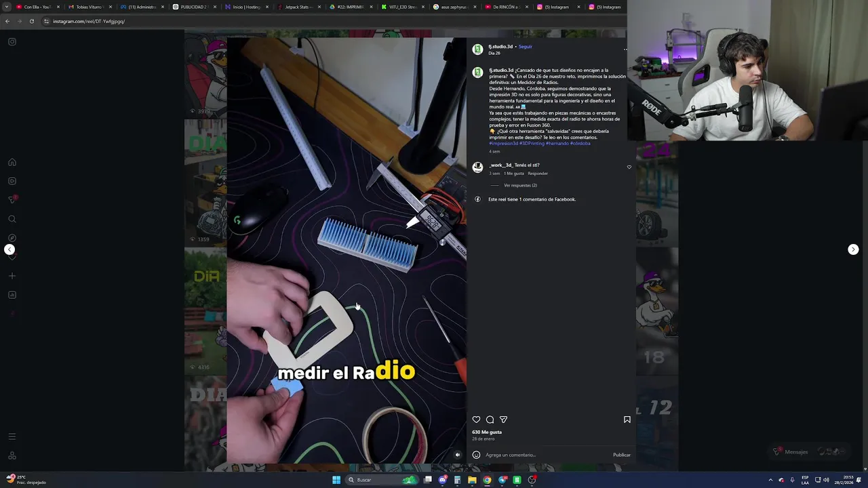The image size is (868, 488).
Task: Like the reel with the heart icon
Action: pyautogui.click(x=476, y=420)
